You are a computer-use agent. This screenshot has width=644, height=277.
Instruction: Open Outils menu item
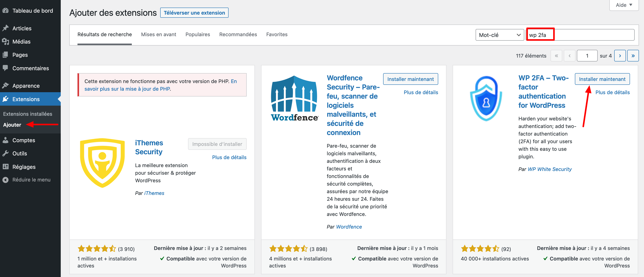tap(30, 153)
